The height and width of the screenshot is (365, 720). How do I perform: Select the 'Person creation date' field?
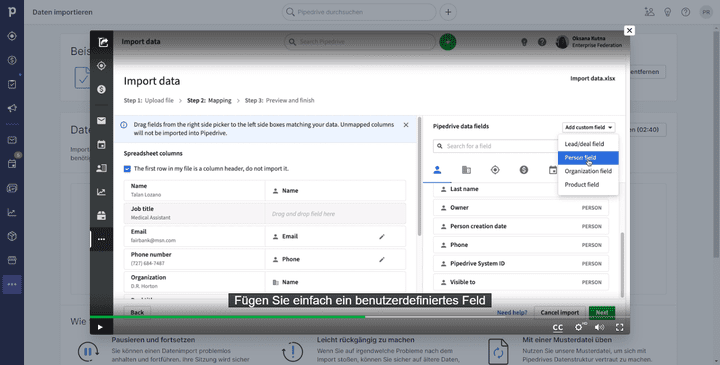tap(521, 226)
